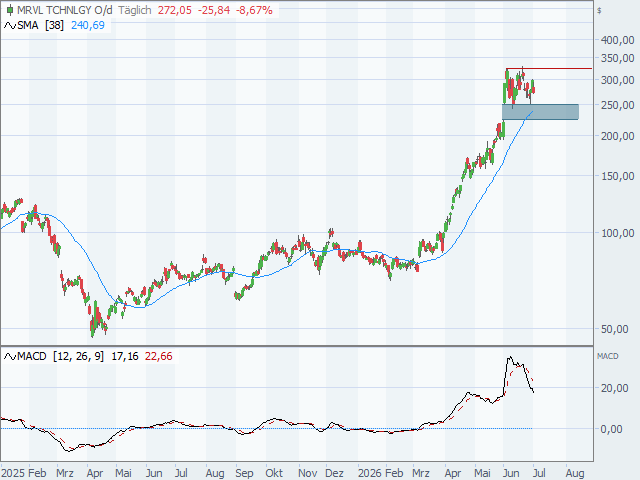Click the change value -25,84
The width and height of the screenshot is (640, 480).
click(214, 10)
